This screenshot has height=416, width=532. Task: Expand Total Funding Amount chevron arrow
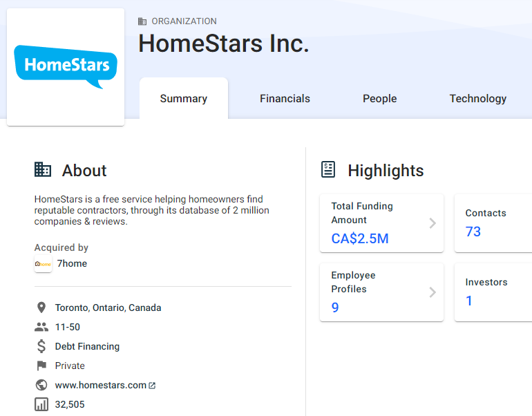(433, 223)
